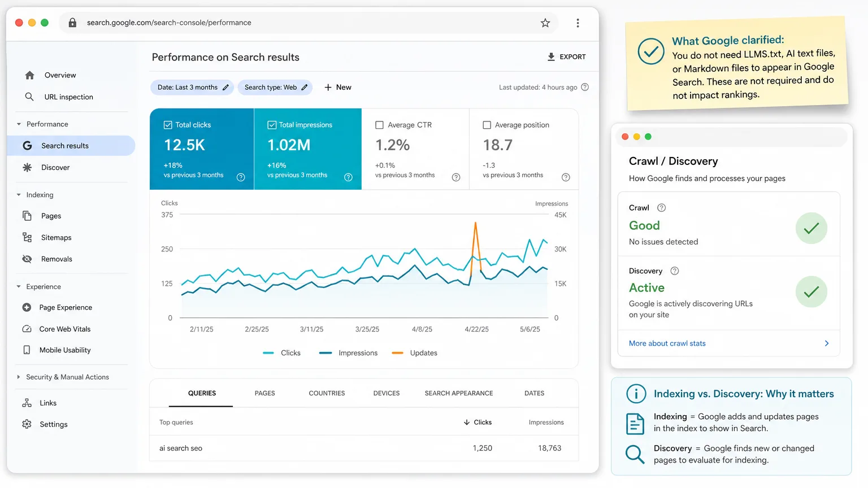
Task: Click the pencil icon on Search type filter
Action: click(305, 88)
